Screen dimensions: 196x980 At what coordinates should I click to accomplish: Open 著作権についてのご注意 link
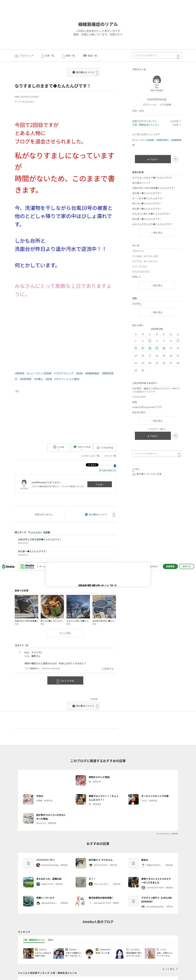(147, 474)
